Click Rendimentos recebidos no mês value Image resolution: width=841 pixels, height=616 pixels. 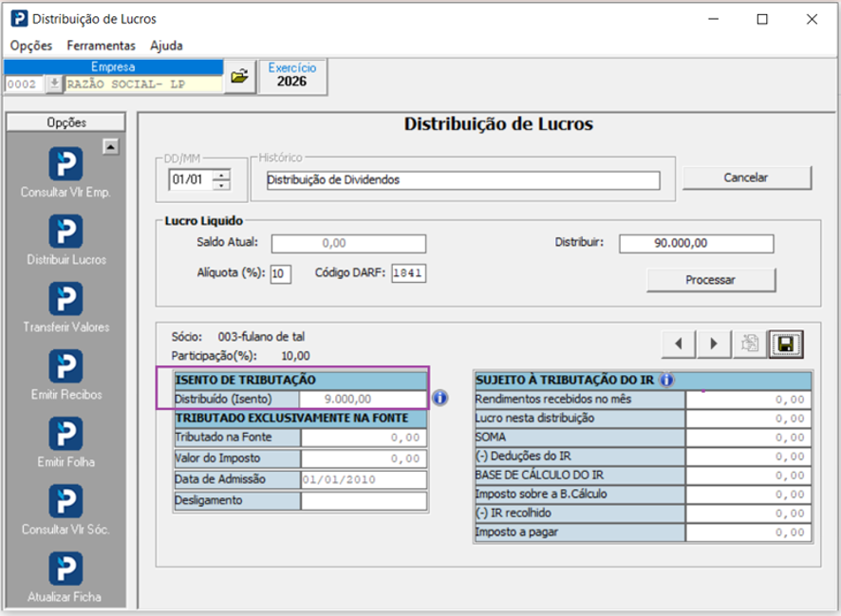point(749,400)
